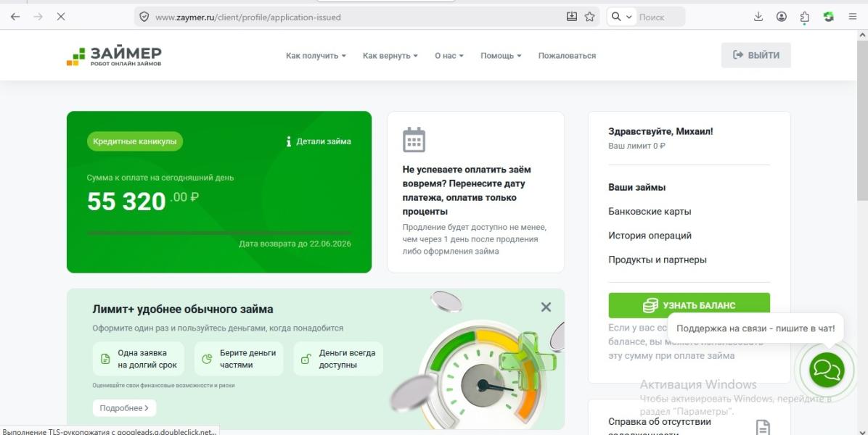Click the save to Pocket/install icon in address bar
The image size is (868, 435).
572,17
